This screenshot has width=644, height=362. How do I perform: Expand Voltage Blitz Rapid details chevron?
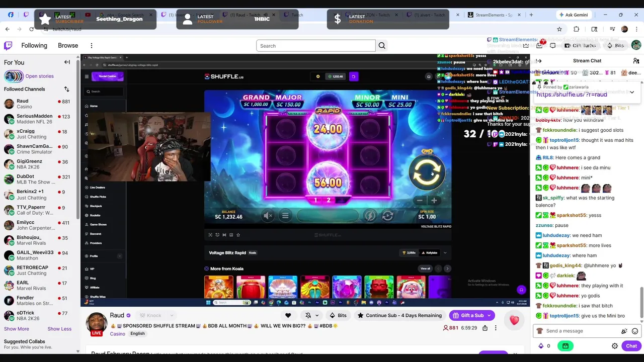[x=445, y=253]
